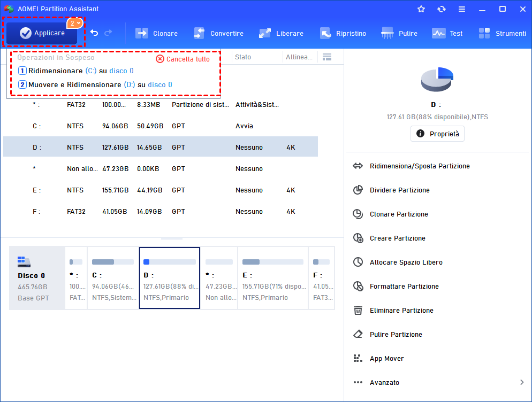Click Cancella tutto to clear pending operations
This screenshot has height=402, width=532.
coord(183,59)
